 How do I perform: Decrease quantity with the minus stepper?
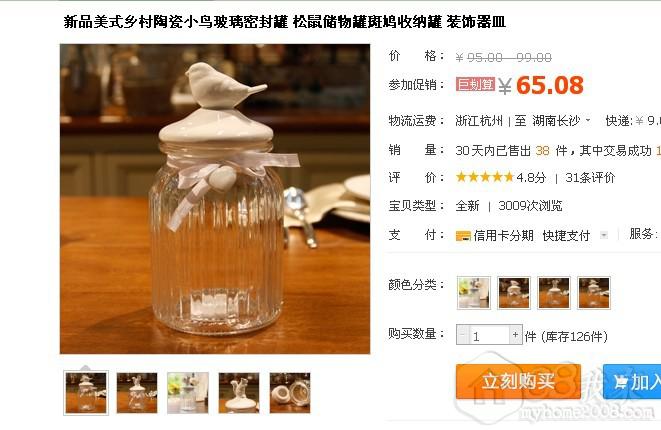(462, 335)
